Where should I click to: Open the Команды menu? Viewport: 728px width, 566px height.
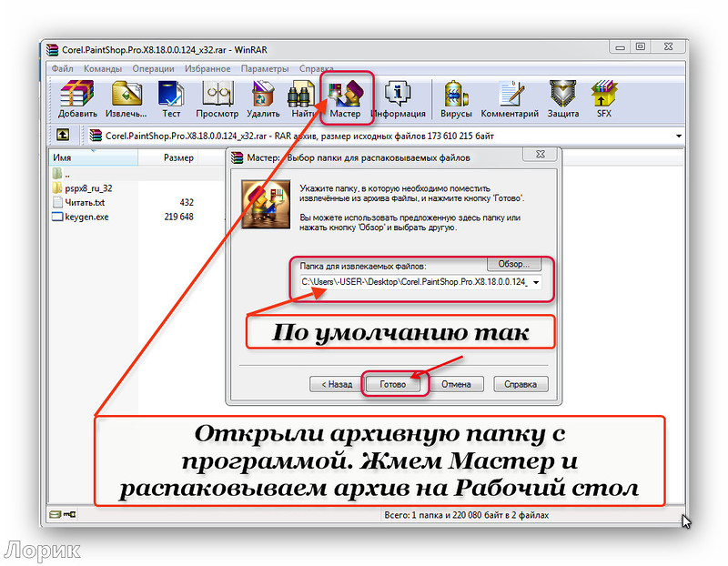pyautogui.click(x=103, y=69)
